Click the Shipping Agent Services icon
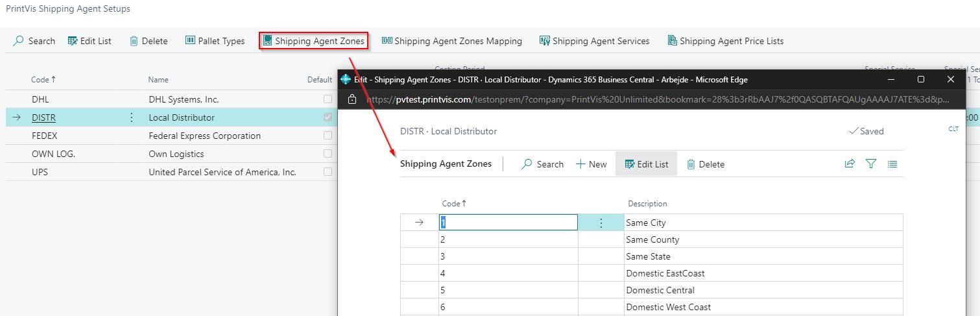Screen dimensions: 980x316 [x=545, y=41]
